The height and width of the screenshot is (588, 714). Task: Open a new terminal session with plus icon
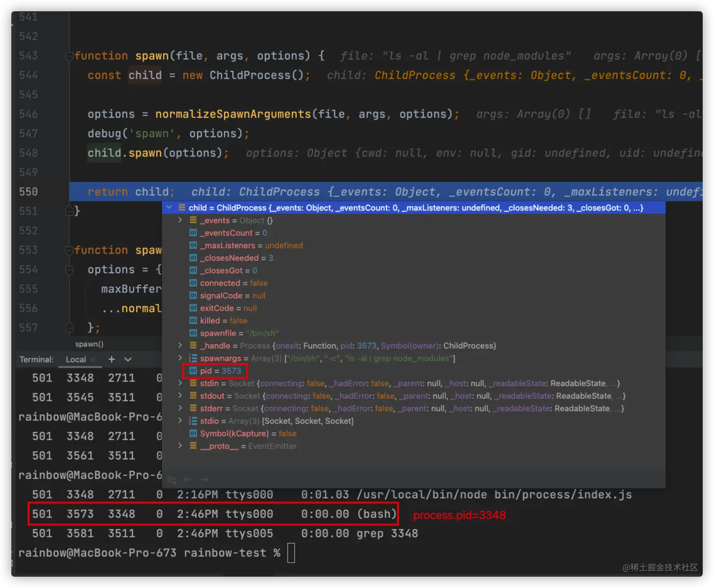[111, 359]
